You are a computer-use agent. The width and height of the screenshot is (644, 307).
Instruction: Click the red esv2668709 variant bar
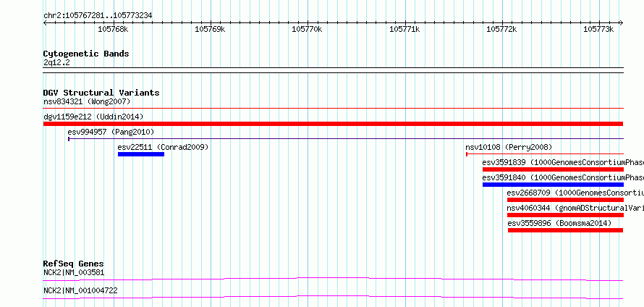565,200
